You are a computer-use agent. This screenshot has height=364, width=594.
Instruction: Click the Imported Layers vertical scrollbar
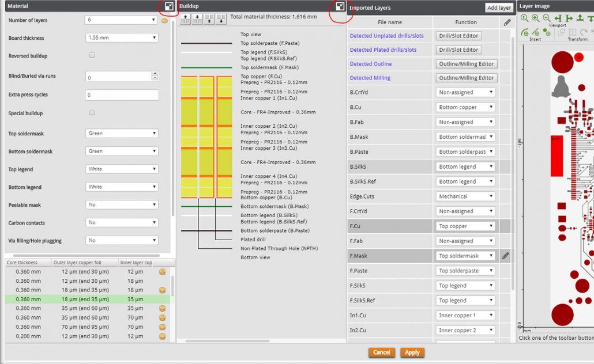click(x=513, y=162)
